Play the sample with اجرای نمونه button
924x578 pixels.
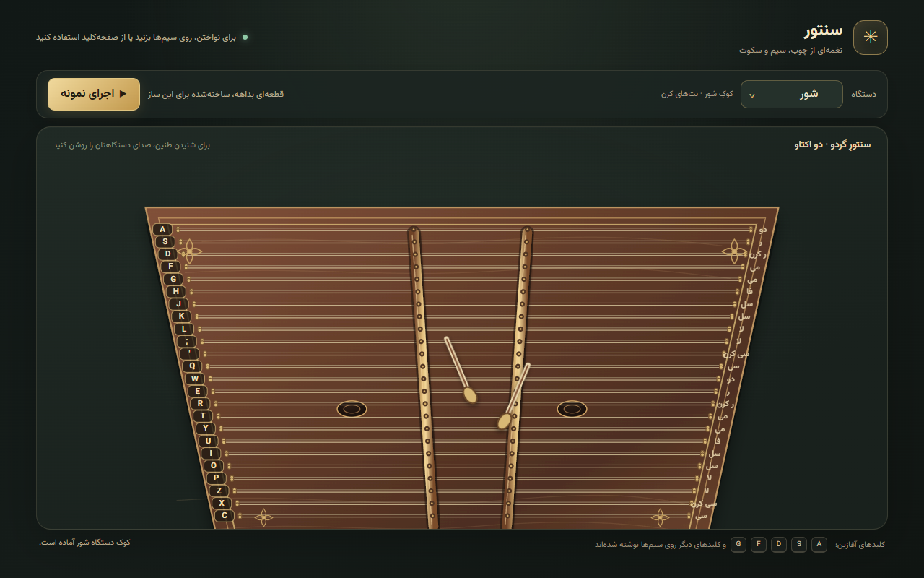94,94
